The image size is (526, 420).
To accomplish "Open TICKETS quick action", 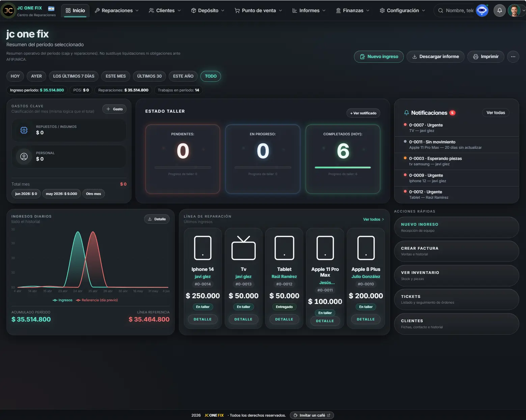I will 456,300.
